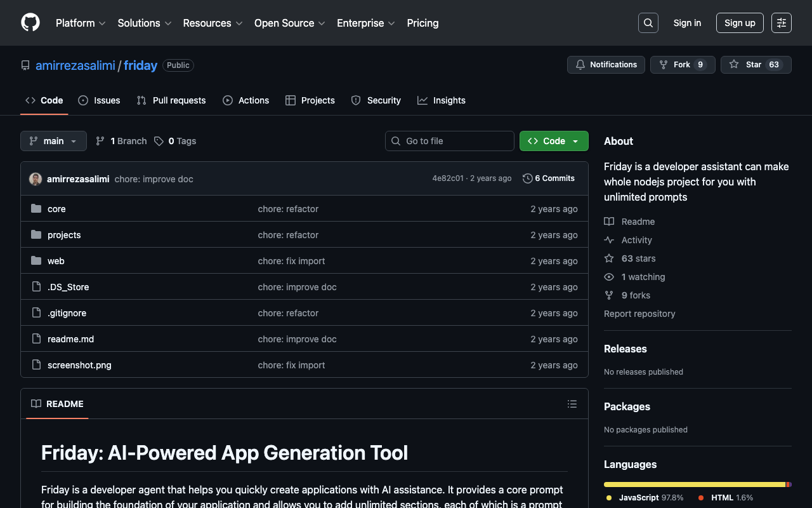
Task: Open the Pull requests tab
Action: tap(171, 100)
